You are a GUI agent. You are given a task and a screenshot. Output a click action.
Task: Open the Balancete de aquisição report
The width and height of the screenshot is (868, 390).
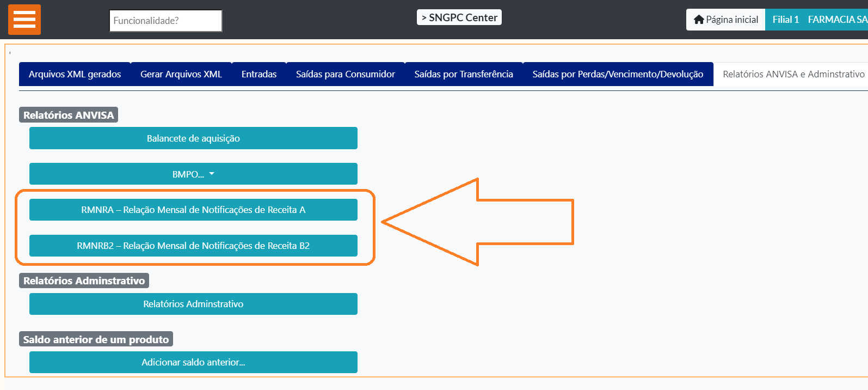point(193,138)
